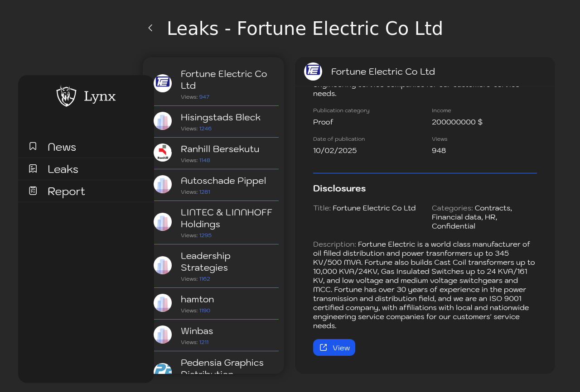The width and height of the screenshot is (580, 392).
Task: Click the Description paragraph text
Action: [424, 285]
